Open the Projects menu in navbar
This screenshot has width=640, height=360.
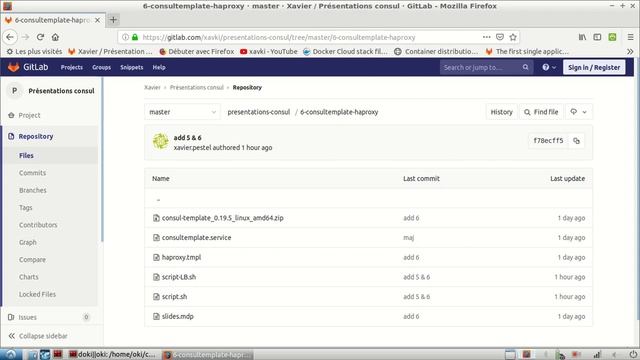tap(71, 67)
